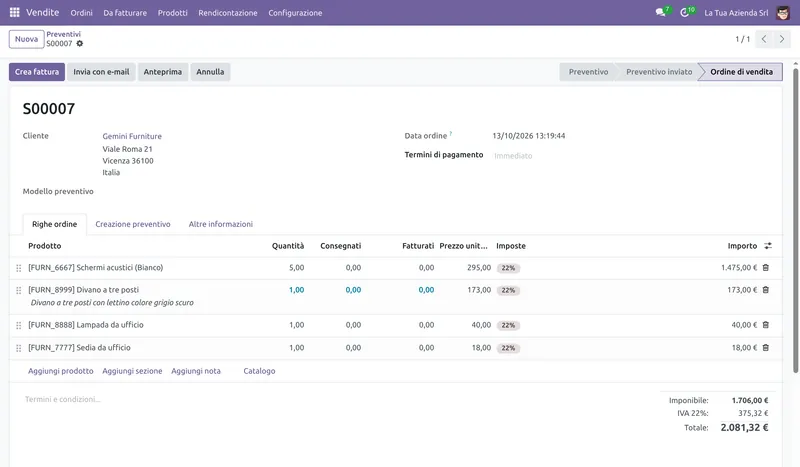Viewport: 800px width, 467px height.
Task: Click Aggiungi sezione link
Action: pyautogui.click(x=132, y=371)
